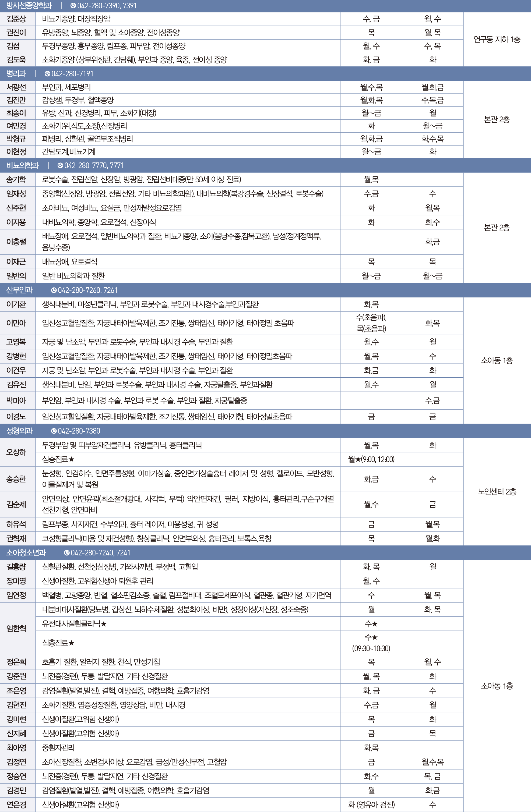Select doctor name 임재성
Screen dimensions: 531x812
[16, 194]
